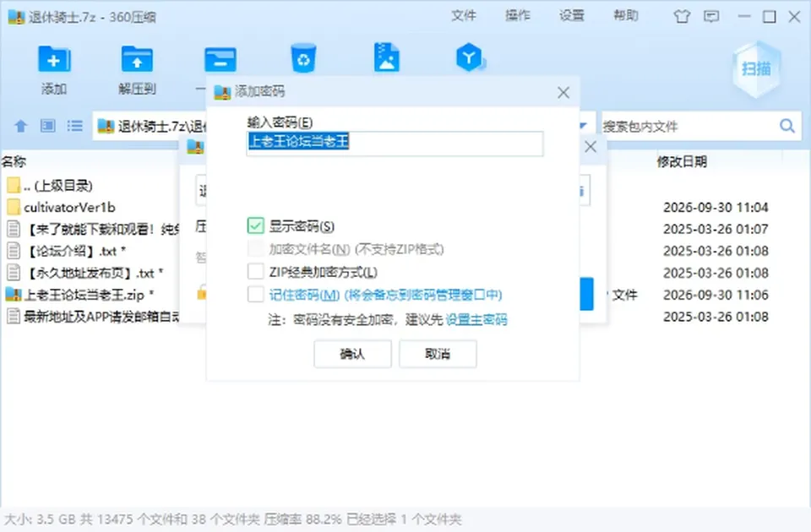Tick the 记住密码(M) checkbox

coord(255,294)
